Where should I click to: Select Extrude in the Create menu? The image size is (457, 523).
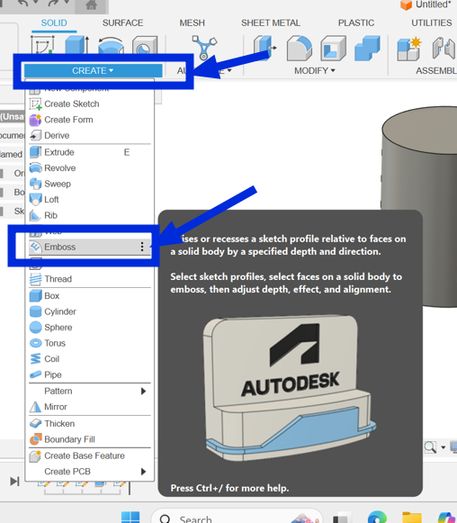tap(89, 152)
